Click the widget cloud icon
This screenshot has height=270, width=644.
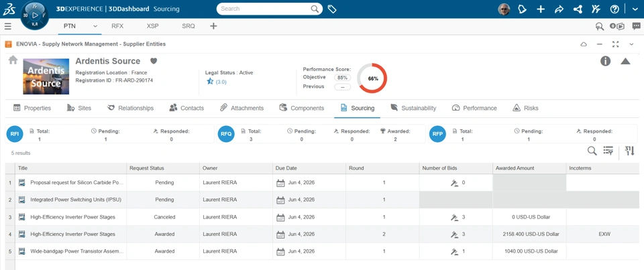click(x=583, y=44)
